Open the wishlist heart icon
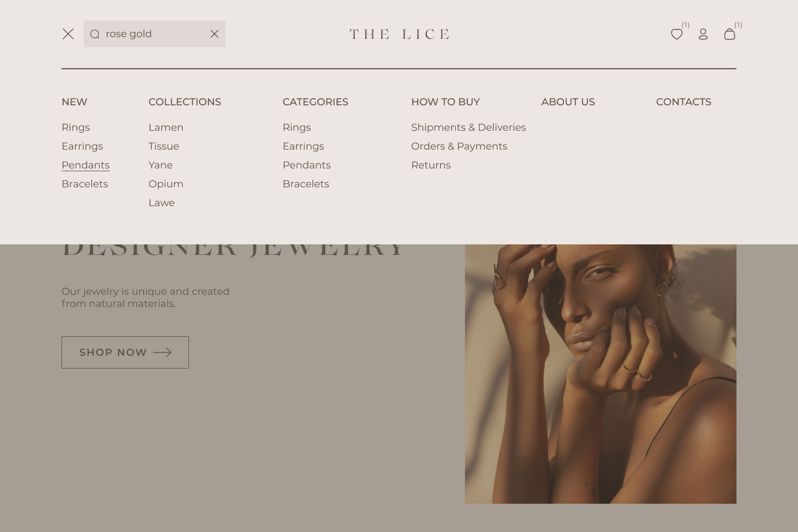The image size is (798, 532). (677, 34)
